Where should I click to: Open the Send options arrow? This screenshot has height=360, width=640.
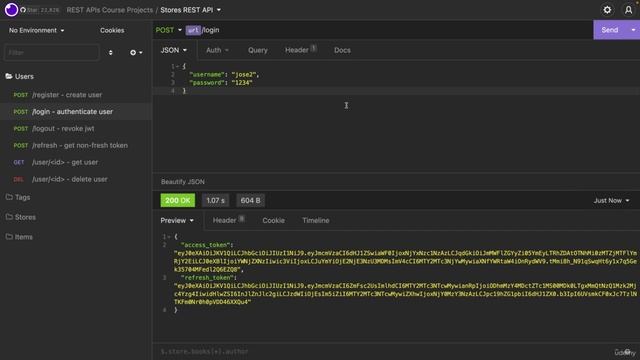pyautogui.click(x=633, y=30)
